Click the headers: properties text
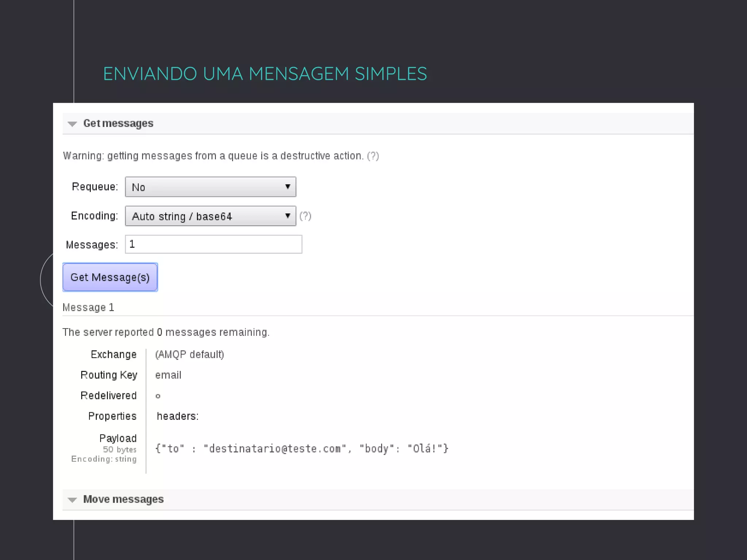 point(178,416)
